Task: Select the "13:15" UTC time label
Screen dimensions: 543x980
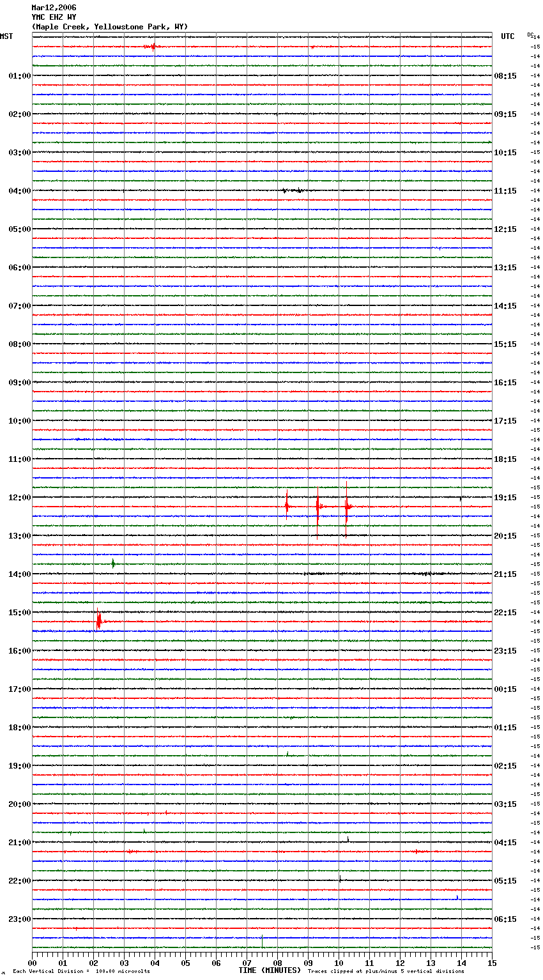Action: 505,268
